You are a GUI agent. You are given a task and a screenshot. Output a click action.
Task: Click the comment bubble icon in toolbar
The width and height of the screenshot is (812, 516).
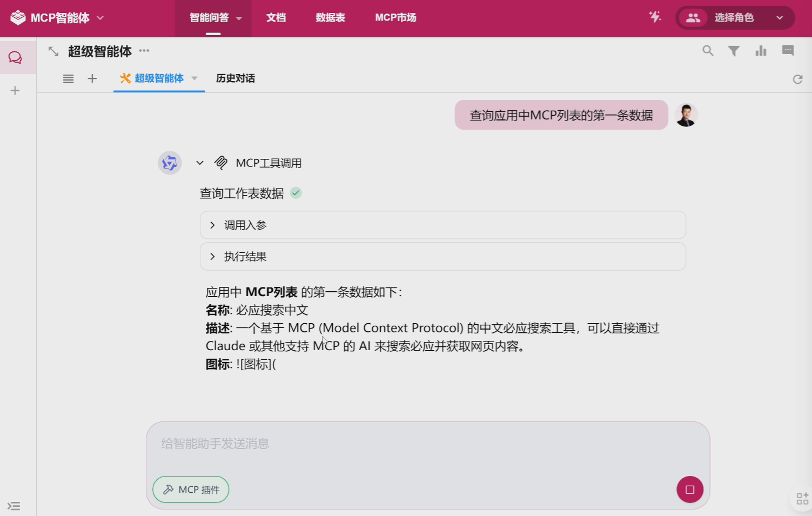click(788, 51)
